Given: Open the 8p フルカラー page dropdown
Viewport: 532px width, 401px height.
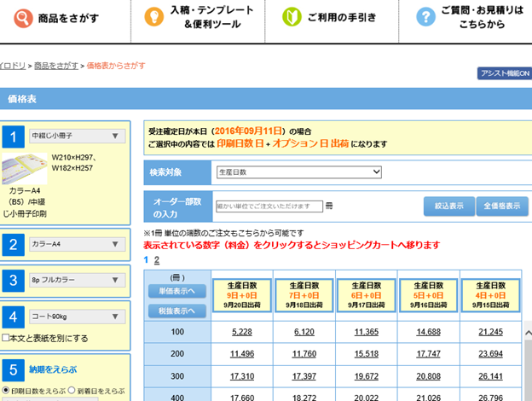Looking at the screenshot, I should tap(77, 281).
